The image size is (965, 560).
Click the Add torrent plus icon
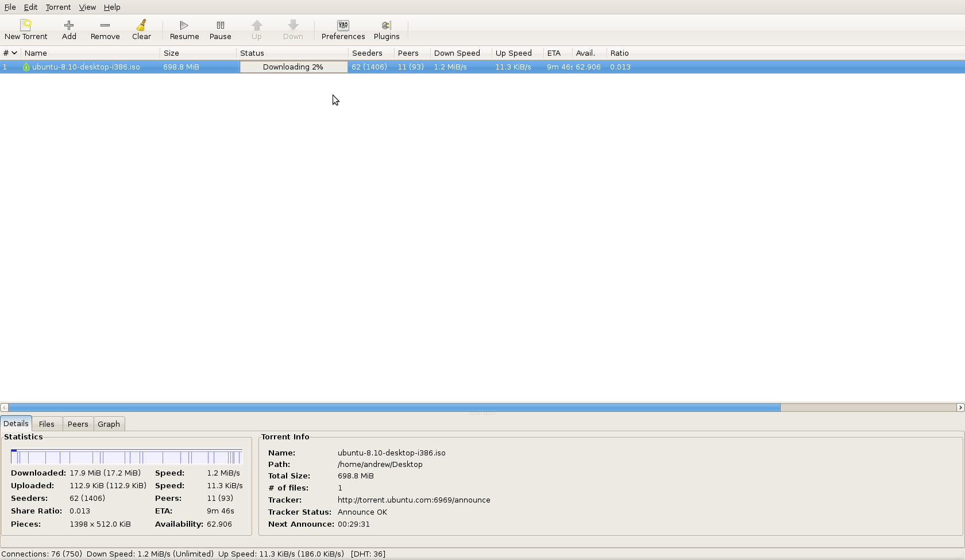pos(69,25)
